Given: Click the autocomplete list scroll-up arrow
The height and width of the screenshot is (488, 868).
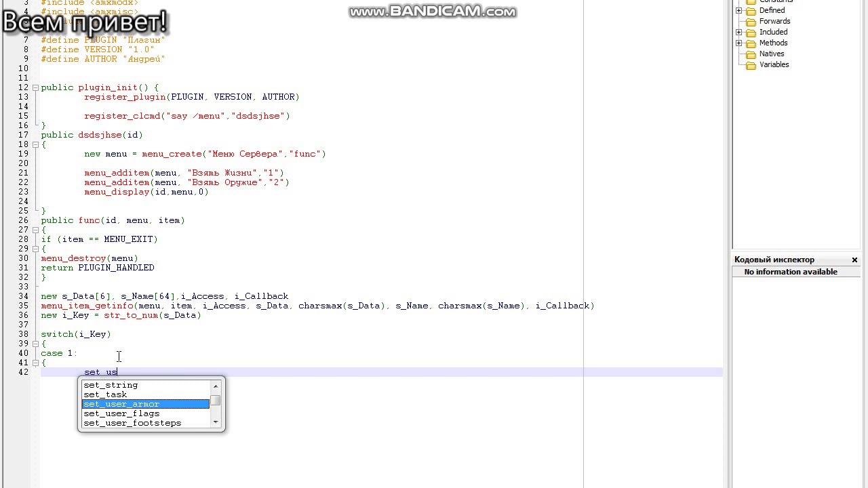Looking at the screenshot, I should [x=216, y=386].
